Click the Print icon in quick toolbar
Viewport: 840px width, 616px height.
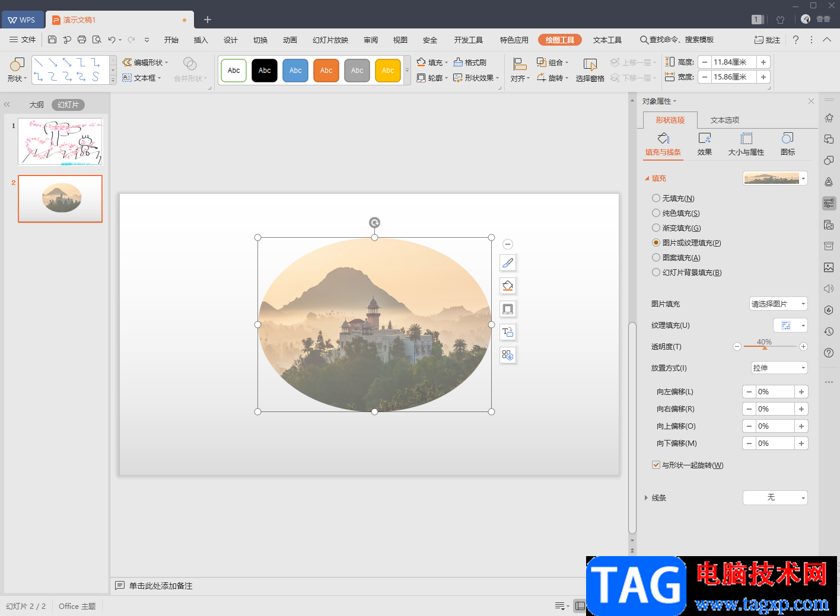82,40
